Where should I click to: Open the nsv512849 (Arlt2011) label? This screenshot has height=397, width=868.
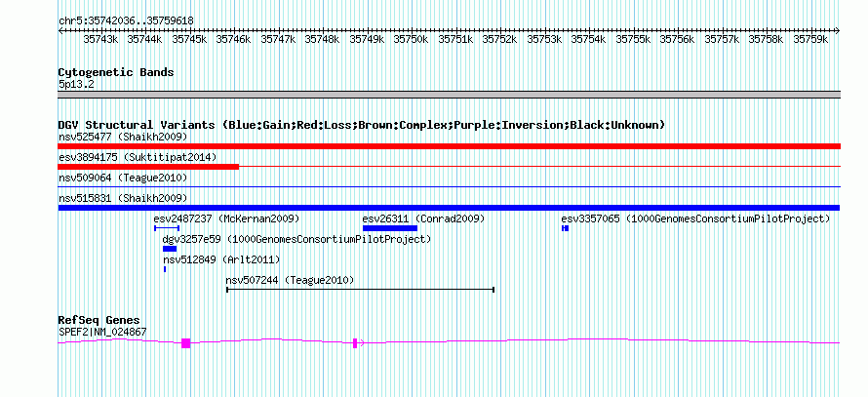[221, 259]
